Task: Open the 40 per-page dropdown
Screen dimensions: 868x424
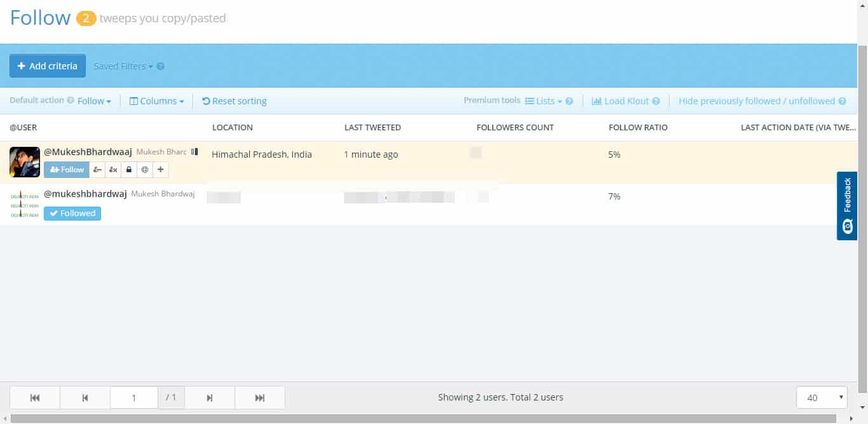Action: pyautogui.click(x=821, y=398)
